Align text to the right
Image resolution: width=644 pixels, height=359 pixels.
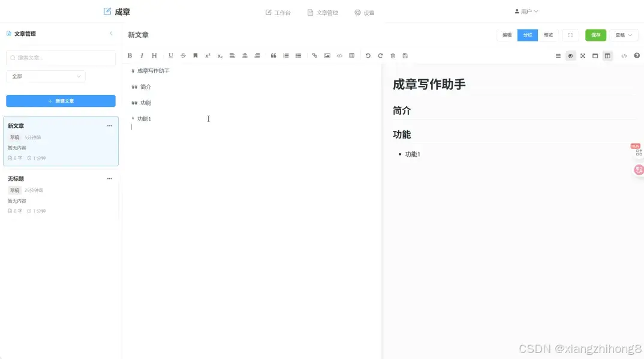[x=257, y=55]
